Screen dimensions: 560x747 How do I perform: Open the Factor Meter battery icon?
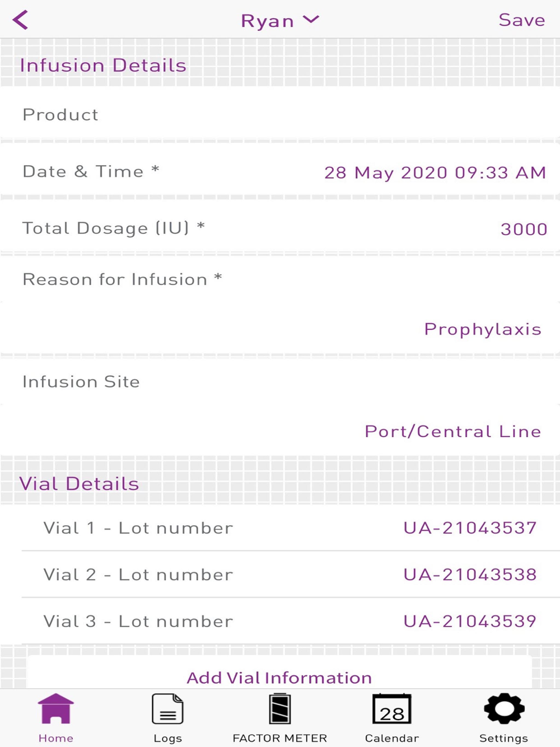click(x=280, y=709)
